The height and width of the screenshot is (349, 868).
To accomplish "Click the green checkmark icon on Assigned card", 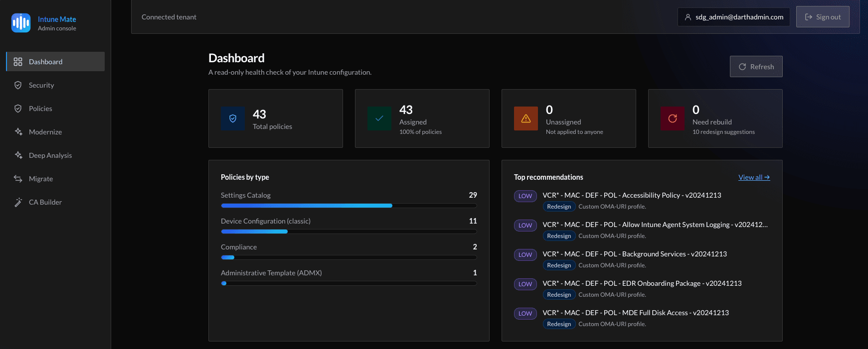I will point(379,118).
